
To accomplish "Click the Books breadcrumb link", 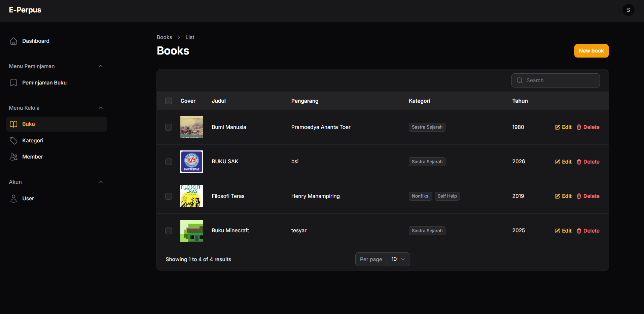I will click(164, 37).
